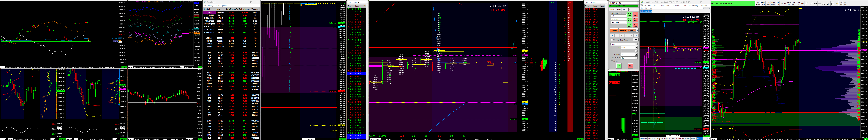
Task: Click the Con connect toolbar button
Action: pos(781,4)
